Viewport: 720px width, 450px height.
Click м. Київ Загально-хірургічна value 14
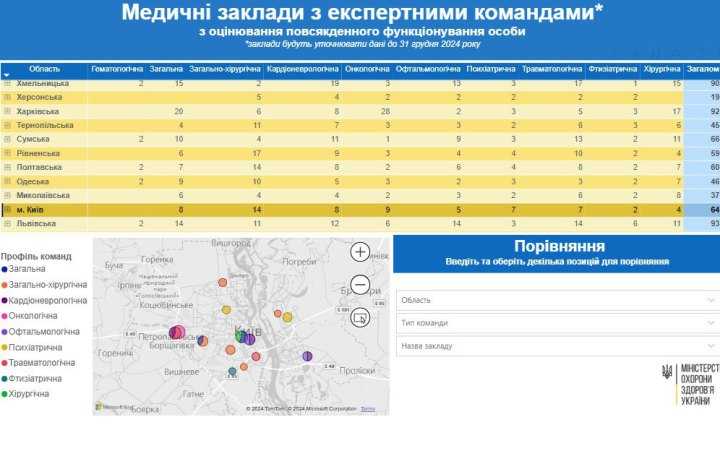(x=256, y=210)
